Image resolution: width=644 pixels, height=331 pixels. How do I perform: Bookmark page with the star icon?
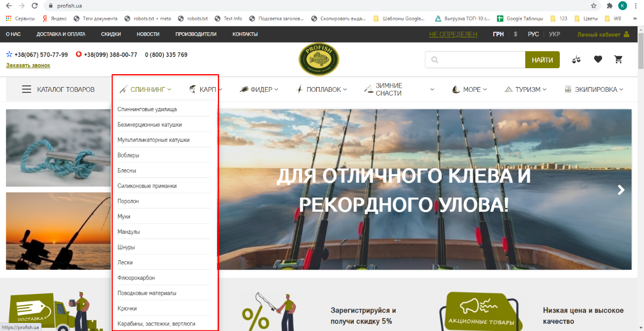594,5
